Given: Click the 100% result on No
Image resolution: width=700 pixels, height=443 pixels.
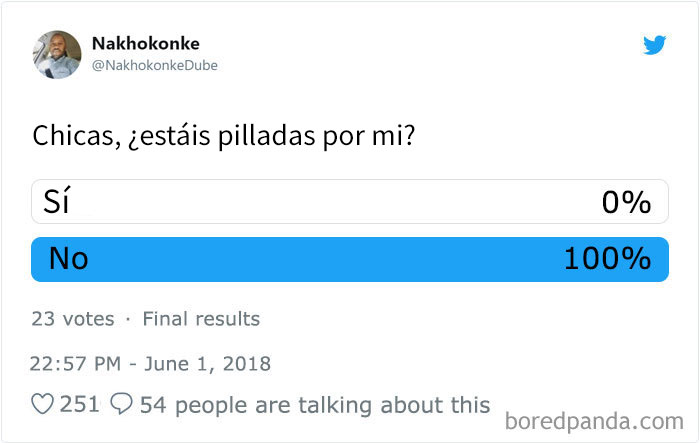Looking at the screenshot, I should point(607,259).
